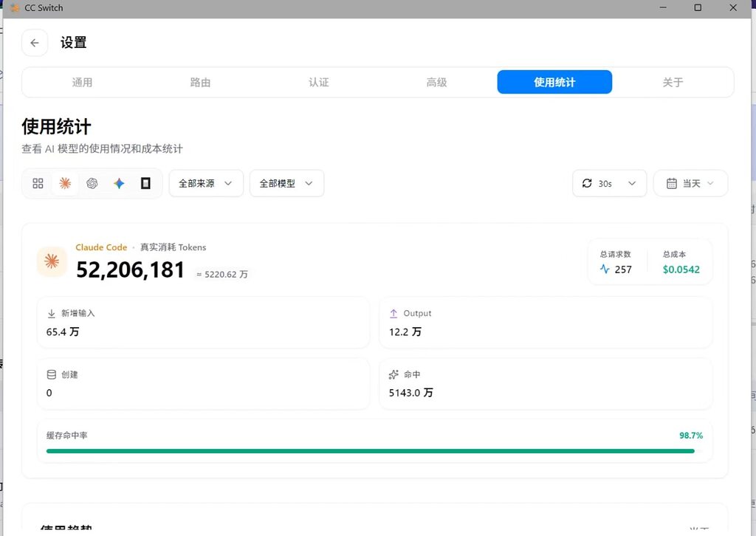The image size is (756, 536).
Task: Click the 缓存命中率 label
Action: pos(66,436)
